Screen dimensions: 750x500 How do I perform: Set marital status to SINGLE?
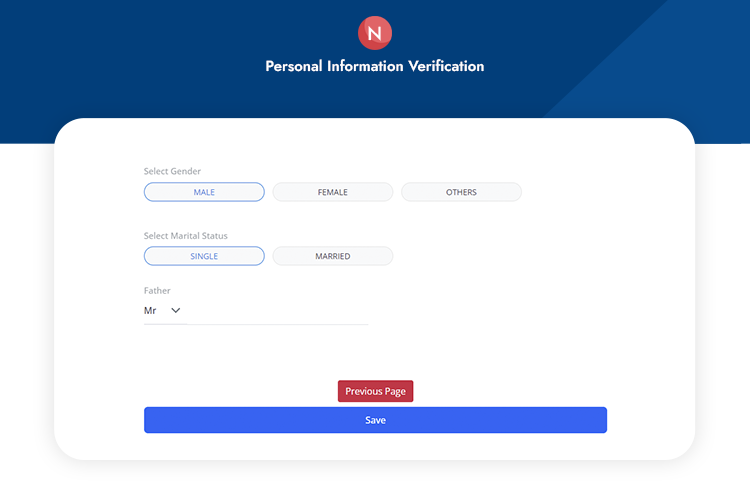(204, 256)
